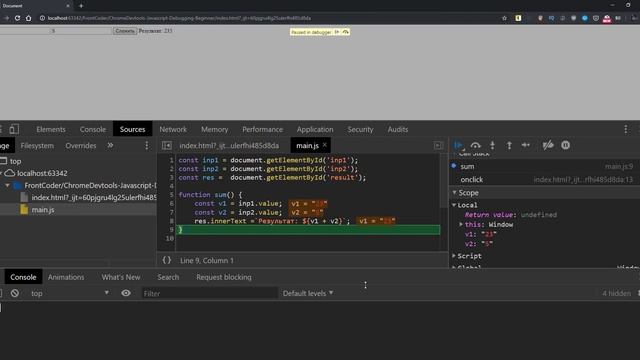640x360 pixels.
Task: Switch to Filesystem navigator tab
Action: (37, 145)
